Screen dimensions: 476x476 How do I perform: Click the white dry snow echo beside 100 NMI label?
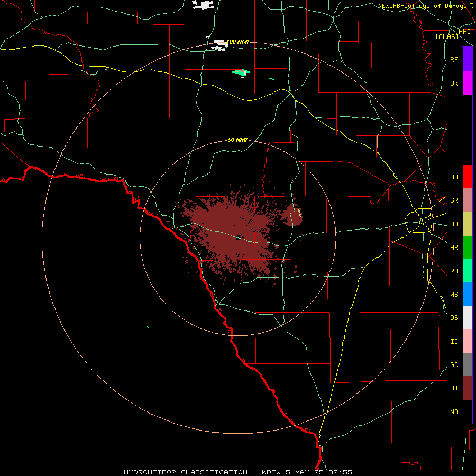[219, 44]
